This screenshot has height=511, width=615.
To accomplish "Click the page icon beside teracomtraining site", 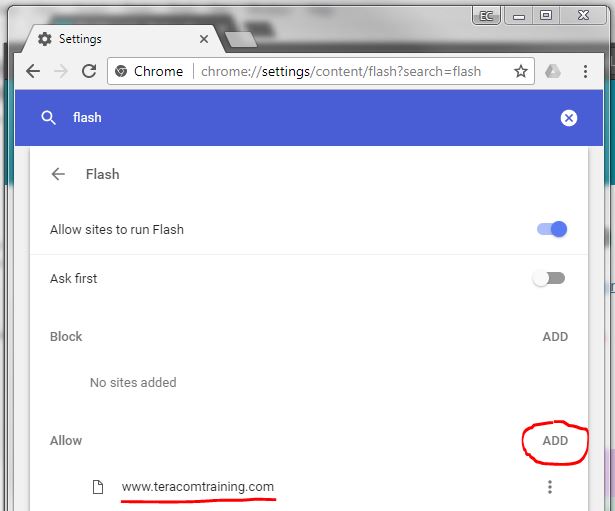I will [98, 487].
